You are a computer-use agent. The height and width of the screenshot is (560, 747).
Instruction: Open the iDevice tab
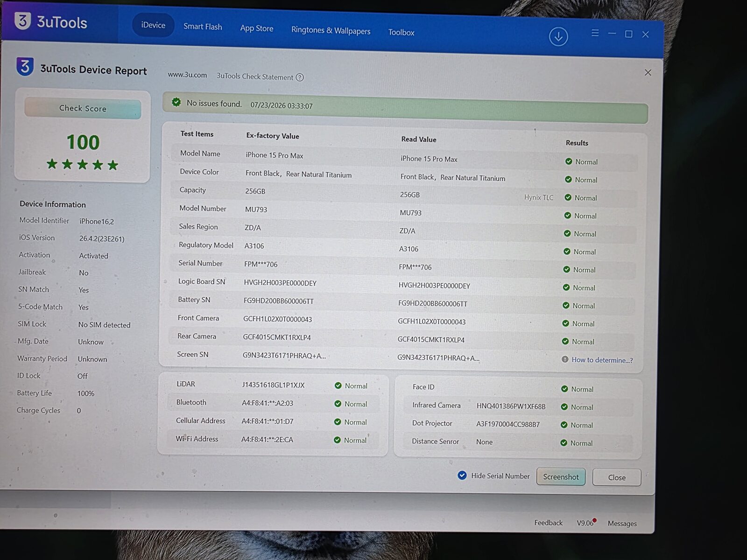pyautogui.click(x=153, y=25)
